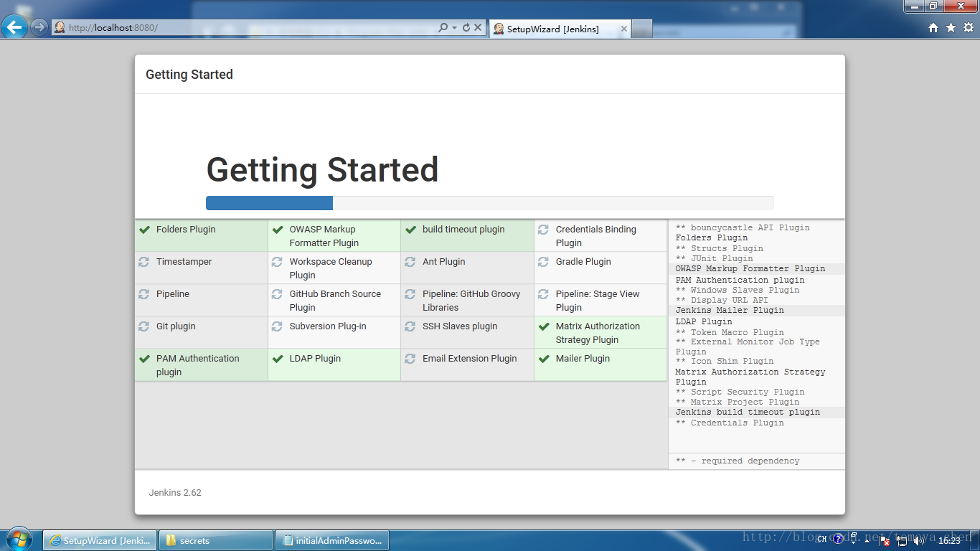Click the taskbar volume speaker icon

918,540
